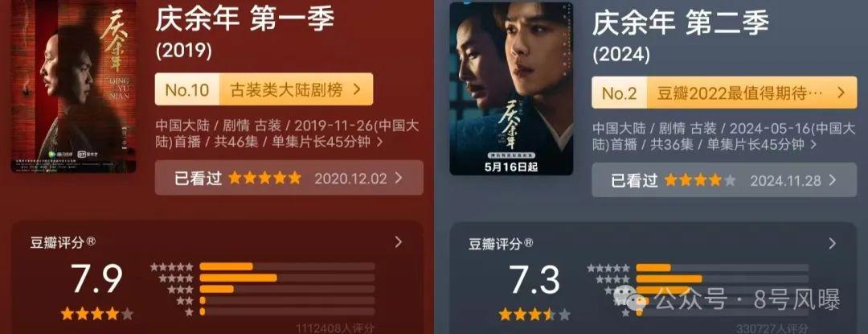Open the season two 豆瓣评分 chevron arrow
Image resolution: width=868 pixels, height=334 pixels.
(x=832, y=244)
